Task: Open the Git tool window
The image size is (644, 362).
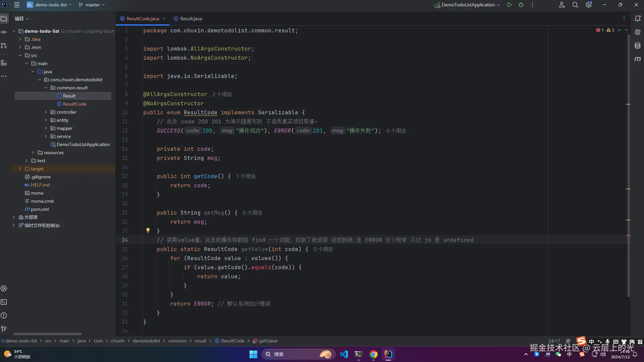Action: 4,329
